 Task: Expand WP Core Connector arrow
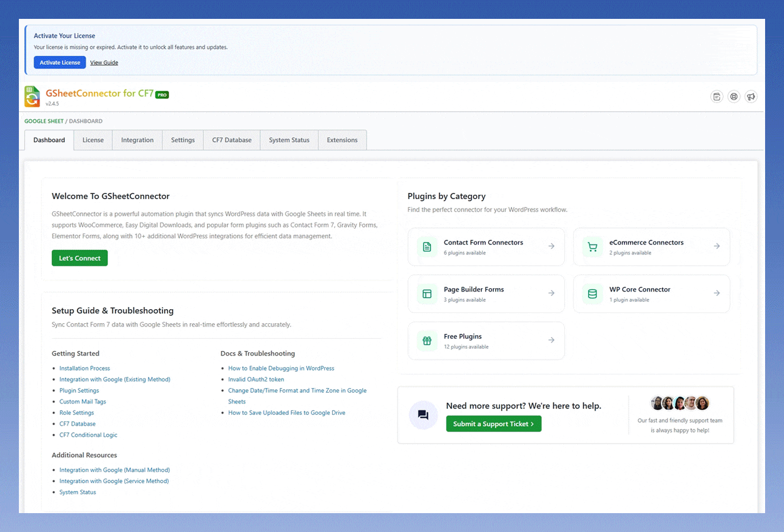coord(717,293)
